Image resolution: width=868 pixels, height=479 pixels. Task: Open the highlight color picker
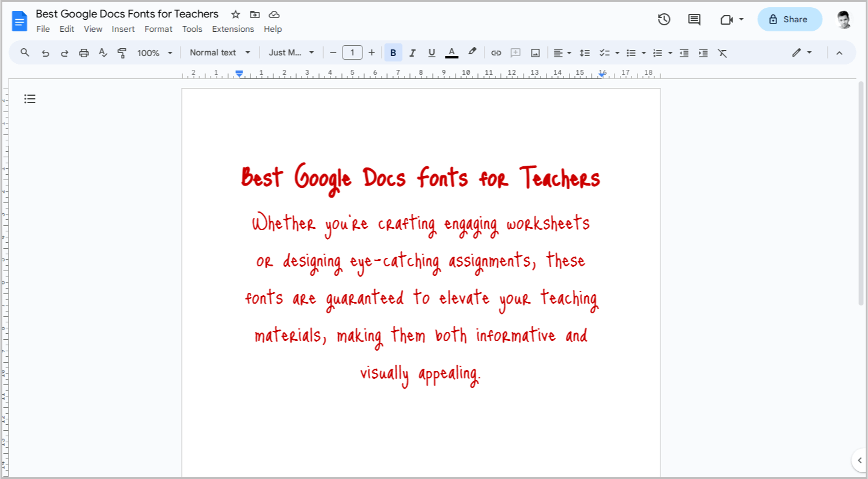pos(472,52)
